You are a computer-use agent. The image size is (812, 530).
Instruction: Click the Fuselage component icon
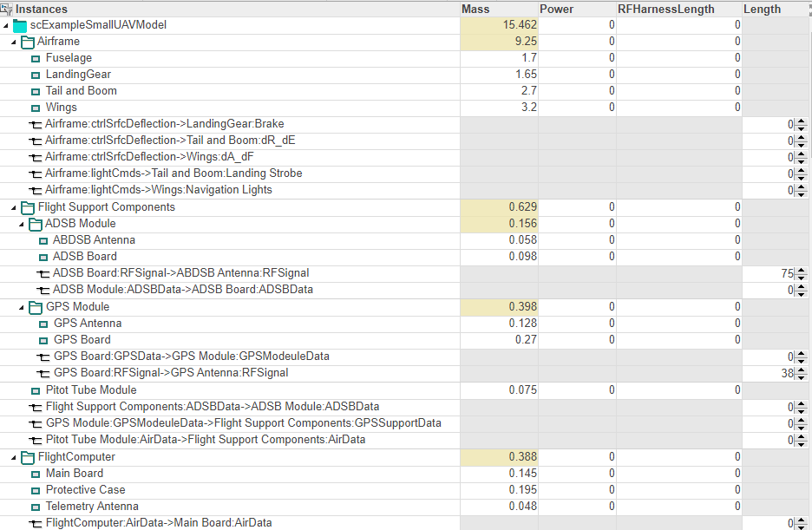tap(36, 58)
